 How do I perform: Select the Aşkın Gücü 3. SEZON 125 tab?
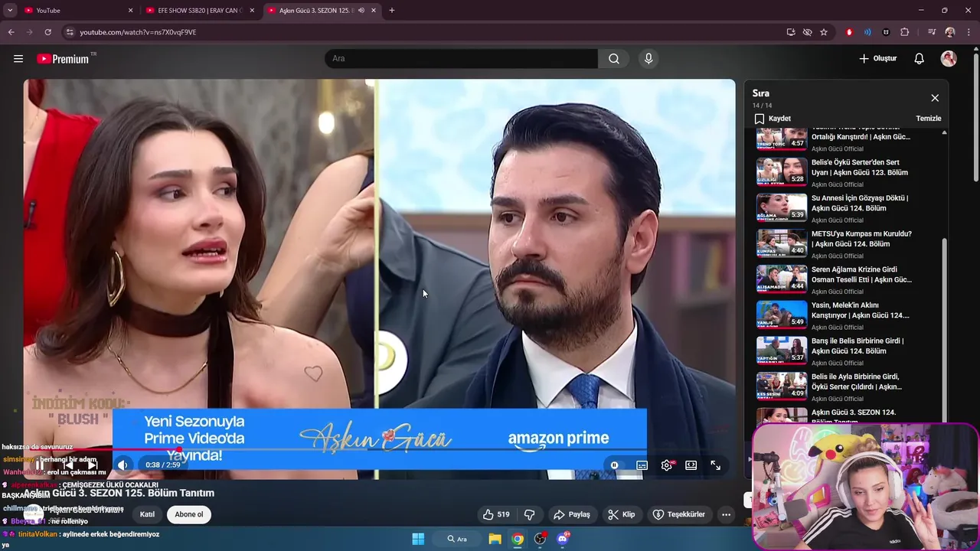click(322, 11)
